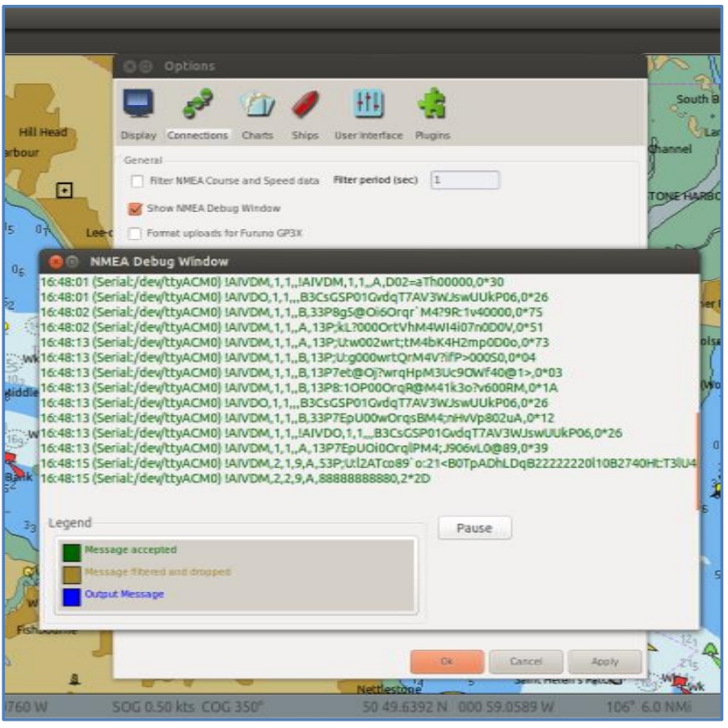The width and height of the screenshot is (728, 728).
Task: Open the Charts settings icon
Action: [x=257, y=107]
